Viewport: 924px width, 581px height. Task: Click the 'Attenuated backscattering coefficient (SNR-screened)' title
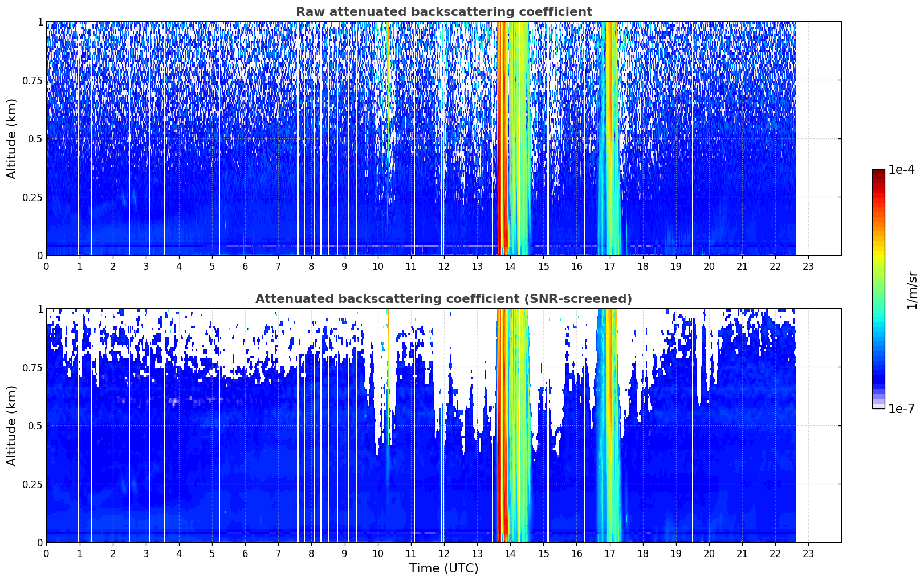(x=443, y=299)
